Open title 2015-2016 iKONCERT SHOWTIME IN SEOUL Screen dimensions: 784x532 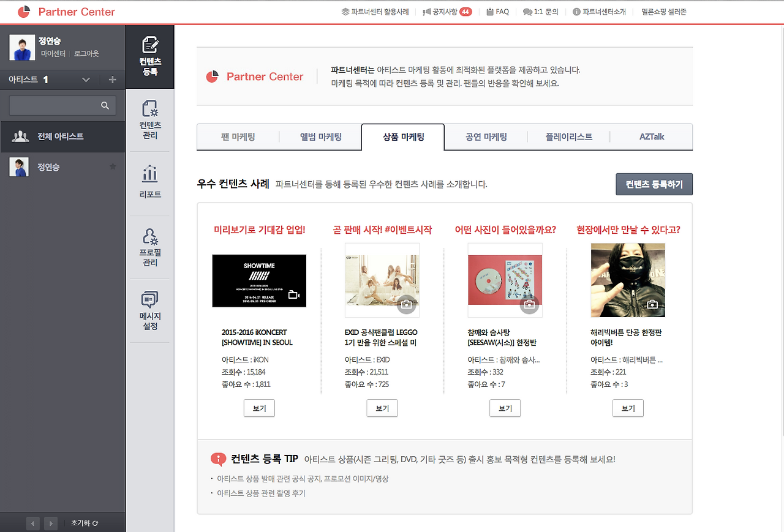(x=257, y=337)
